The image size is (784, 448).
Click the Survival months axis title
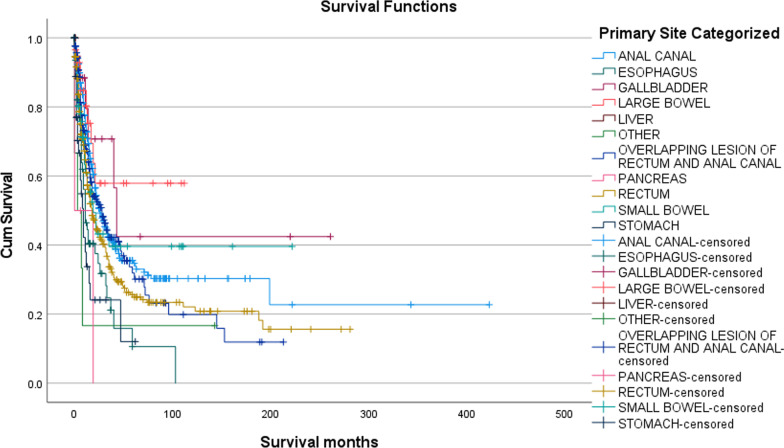tap(310, 439)
